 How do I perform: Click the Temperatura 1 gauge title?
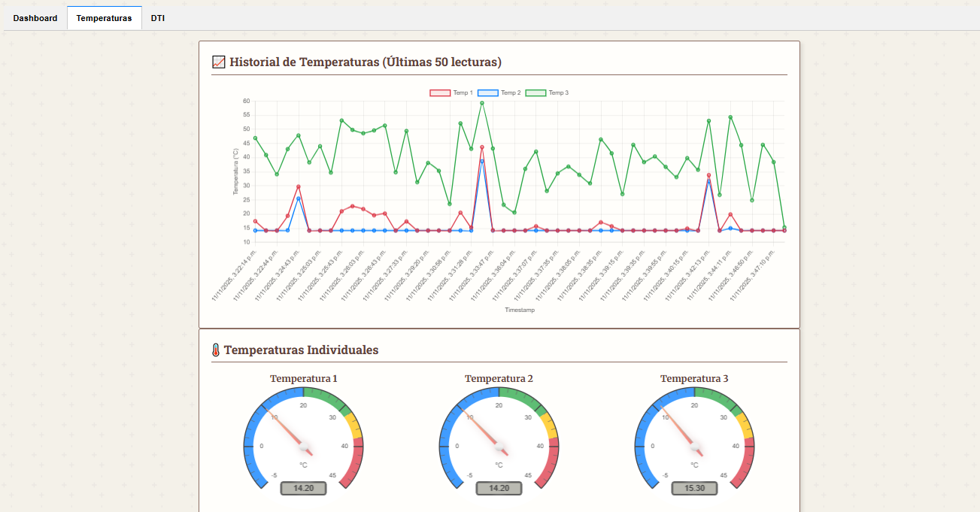304,379
